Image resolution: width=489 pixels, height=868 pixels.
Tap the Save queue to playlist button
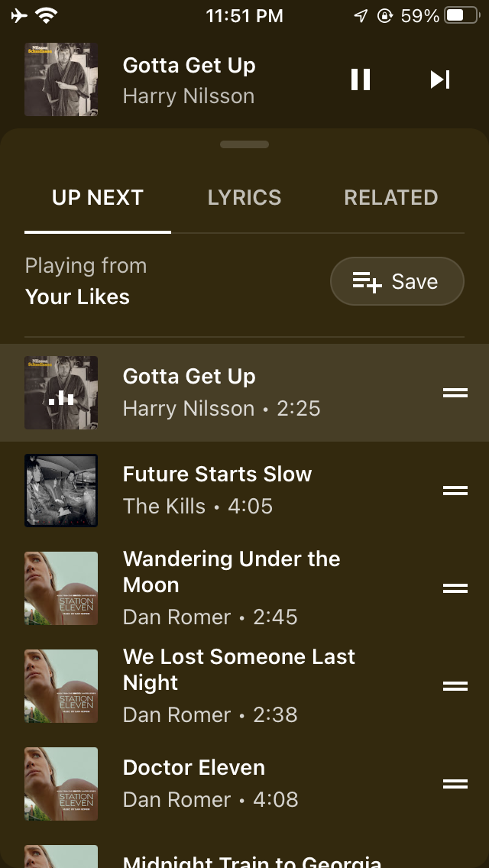[x=397, y=282]
